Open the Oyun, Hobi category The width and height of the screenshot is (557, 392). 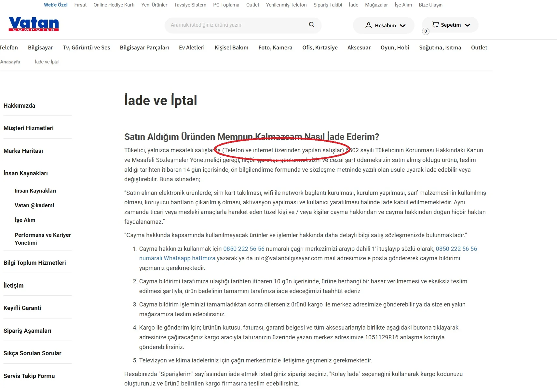[x=395, y=47]
